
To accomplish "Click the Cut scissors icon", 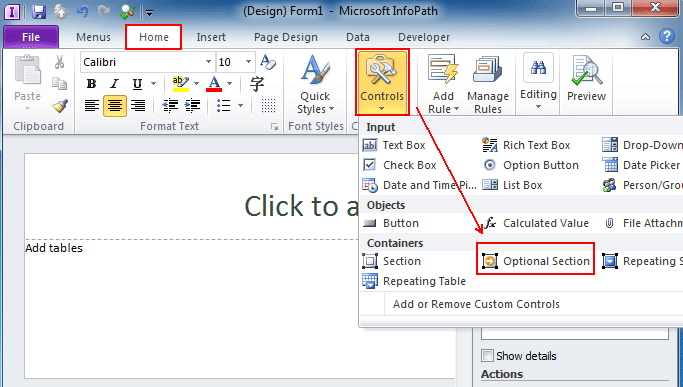I will click(60, 62).
